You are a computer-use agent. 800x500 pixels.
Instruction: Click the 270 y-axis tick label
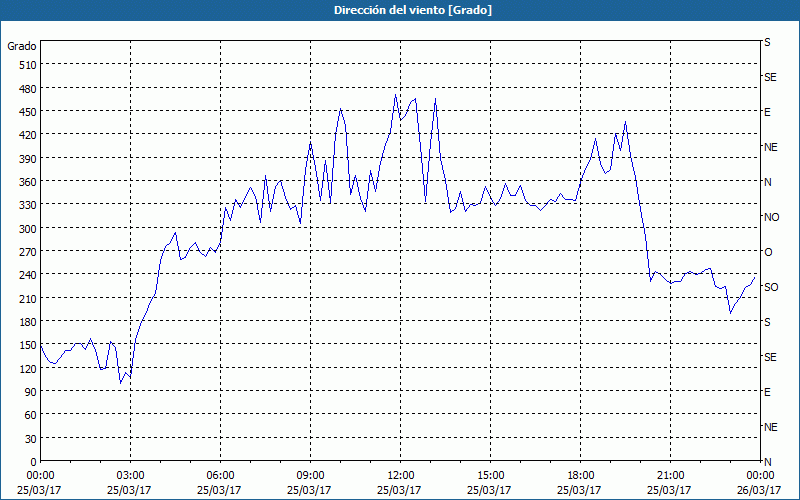[28, 252]
